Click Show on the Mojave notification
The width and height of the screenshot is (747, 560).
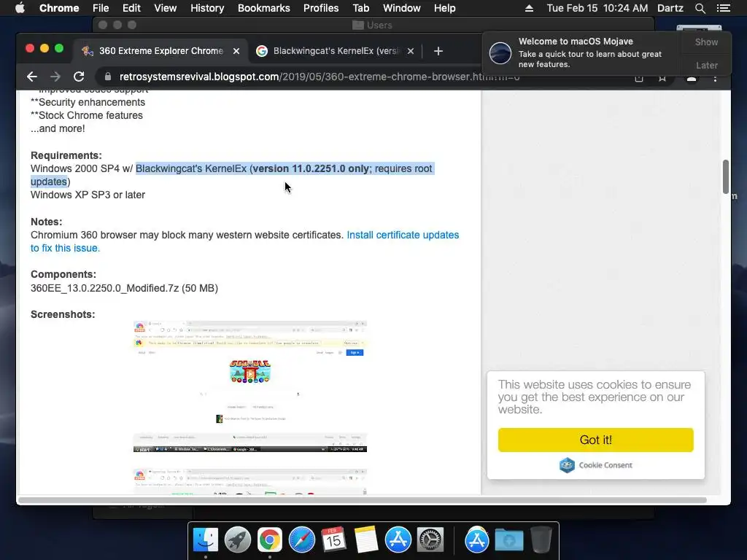706,42
